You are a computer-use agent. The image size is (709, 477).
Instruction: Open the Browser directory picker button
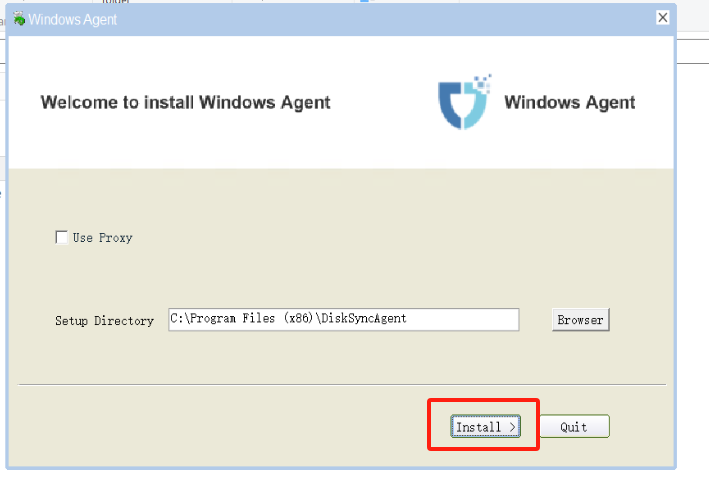[x=580, y=320]
